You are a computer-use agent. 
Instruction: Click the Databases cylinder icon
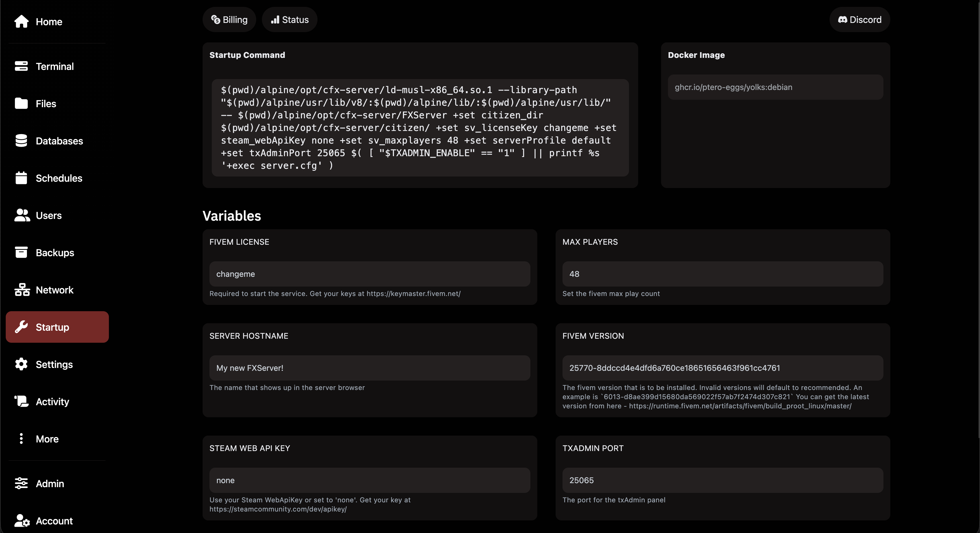[x=21, y=141]
